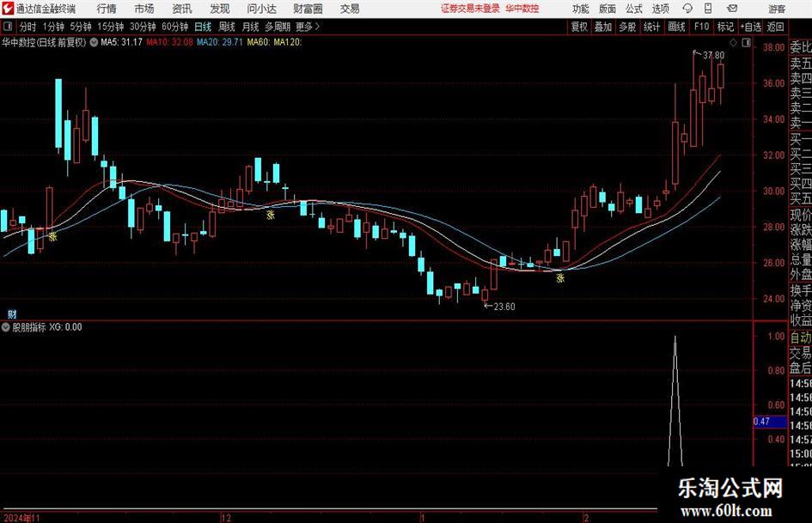Click the 37.80 high price annotation
812x523 pixels.
(x=713, y=55)
